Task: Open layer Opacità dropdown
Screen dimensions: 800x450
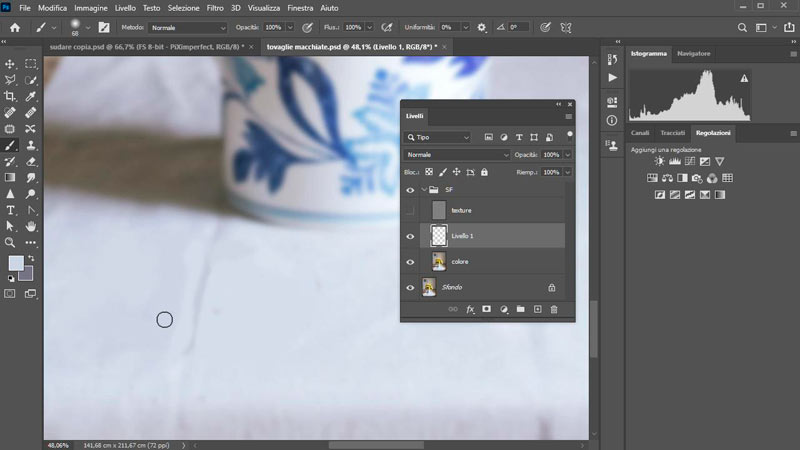Action: coord(567,155)
